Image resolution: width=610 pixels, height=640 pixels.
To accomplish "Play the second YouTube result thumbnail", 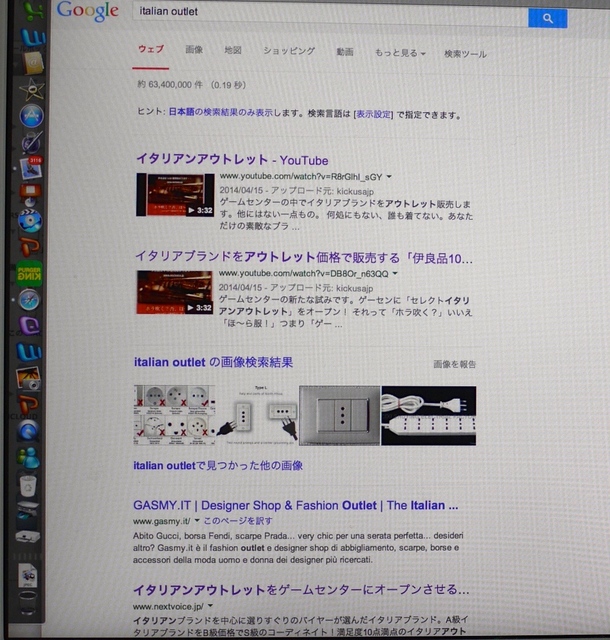I will (175, 292).
